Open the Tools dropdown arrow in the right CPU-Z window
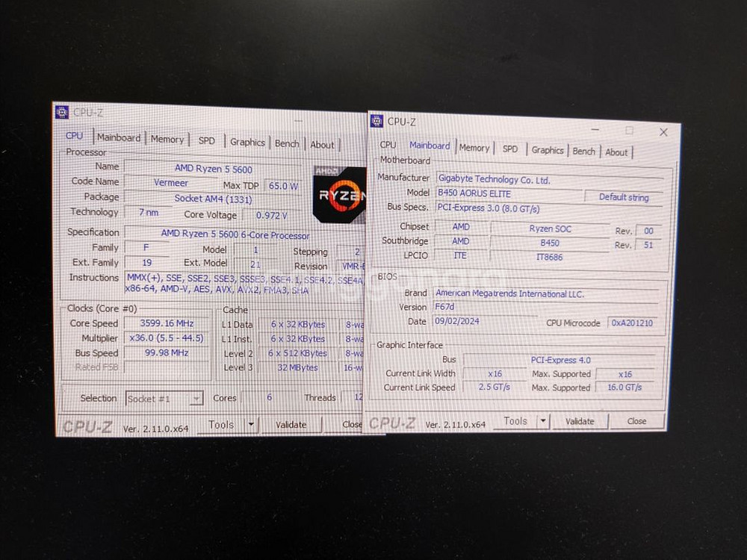 [543, 421]
